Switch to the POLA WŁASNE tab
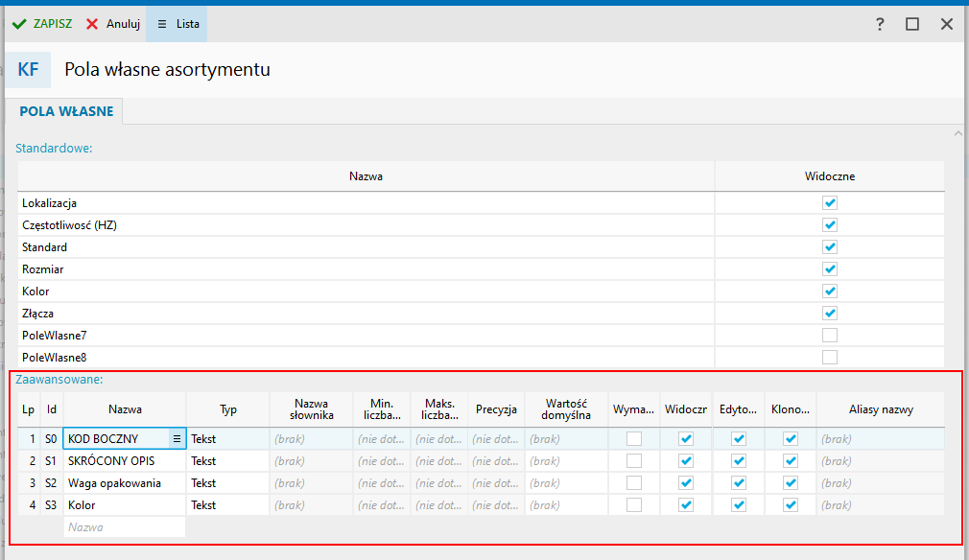This screenshot has width=969, height=560. point(66,112)
